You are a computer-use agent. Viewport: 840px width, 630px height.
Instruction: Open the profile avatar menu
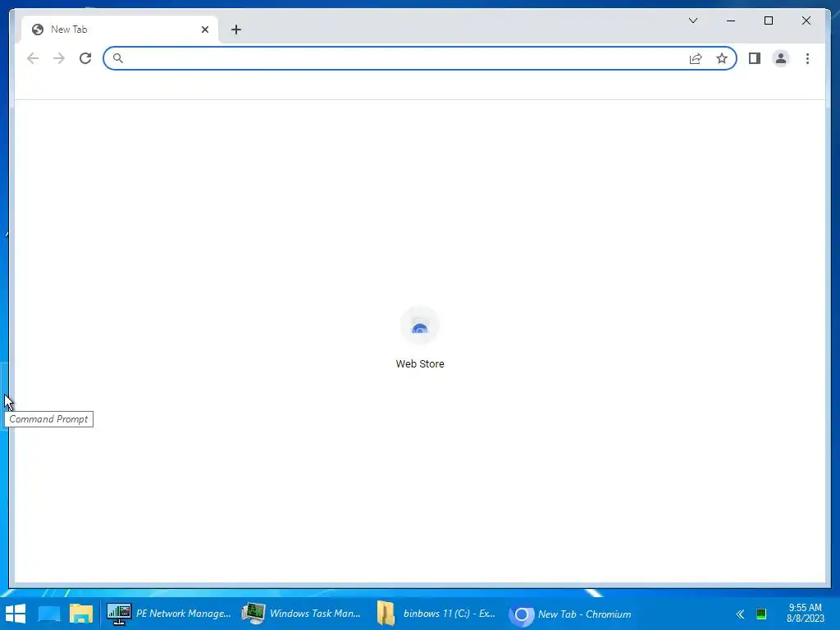click(x=781, y=58)
